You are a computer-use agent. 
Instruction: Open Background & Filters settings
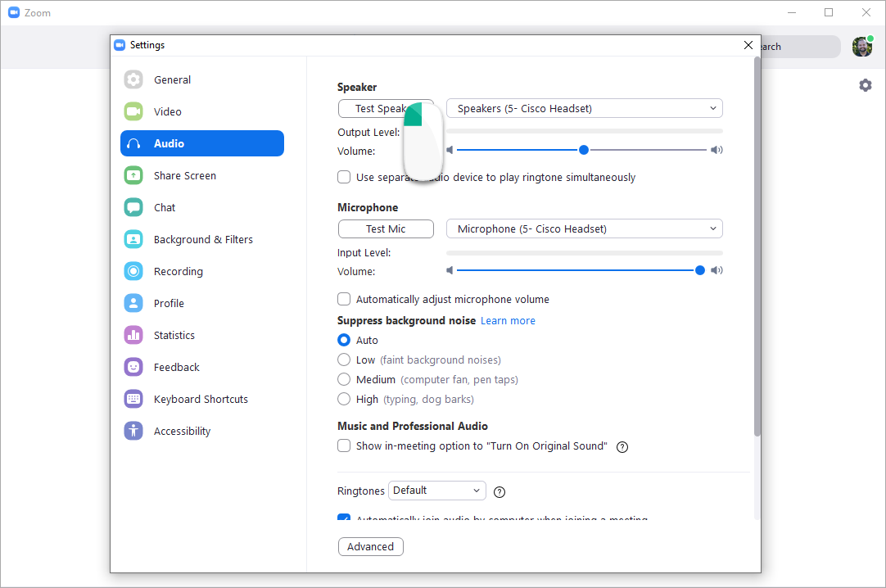pos(133,239)
